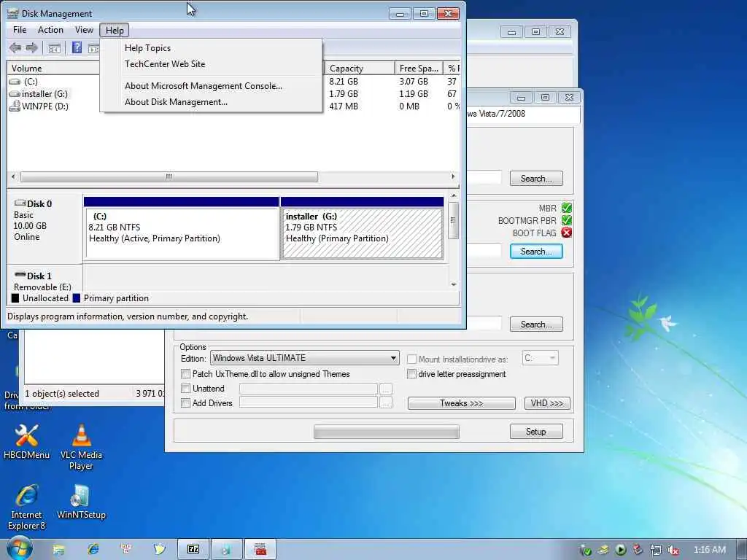
Task: Open the Windows Start orb
Action: pos(19,549)
